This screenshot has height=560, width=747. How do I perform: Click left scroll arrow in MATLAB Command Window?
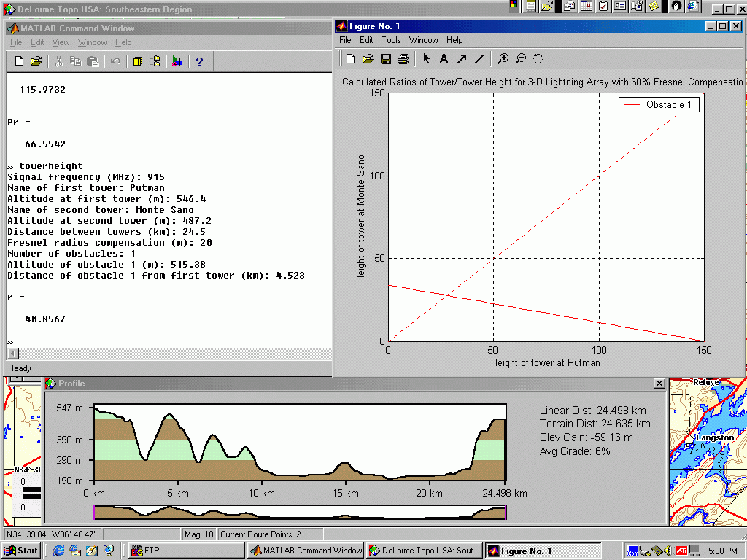pyautogui.click(x=13, y=354)
